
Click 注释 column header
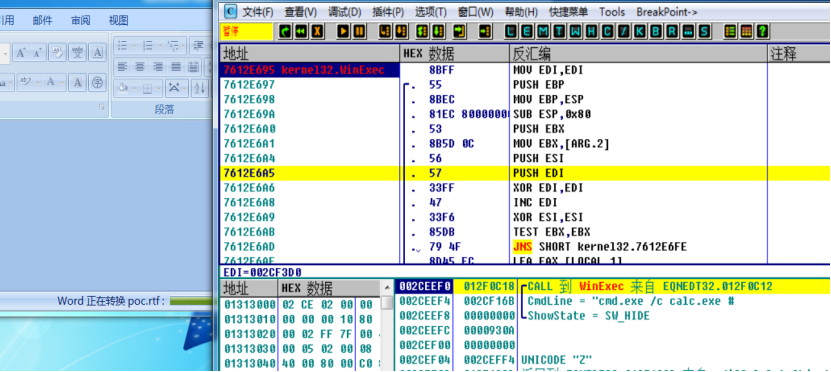click(799, 54)
